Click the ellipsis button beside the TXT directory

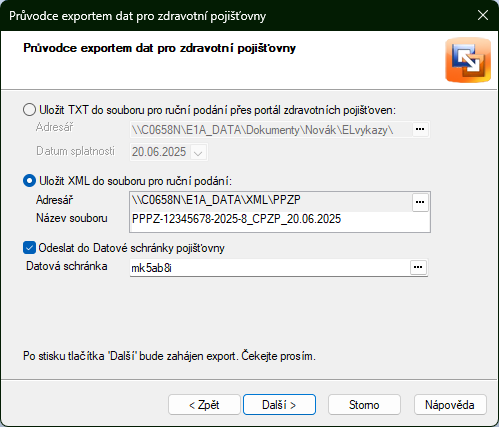(x=420, y=129)
